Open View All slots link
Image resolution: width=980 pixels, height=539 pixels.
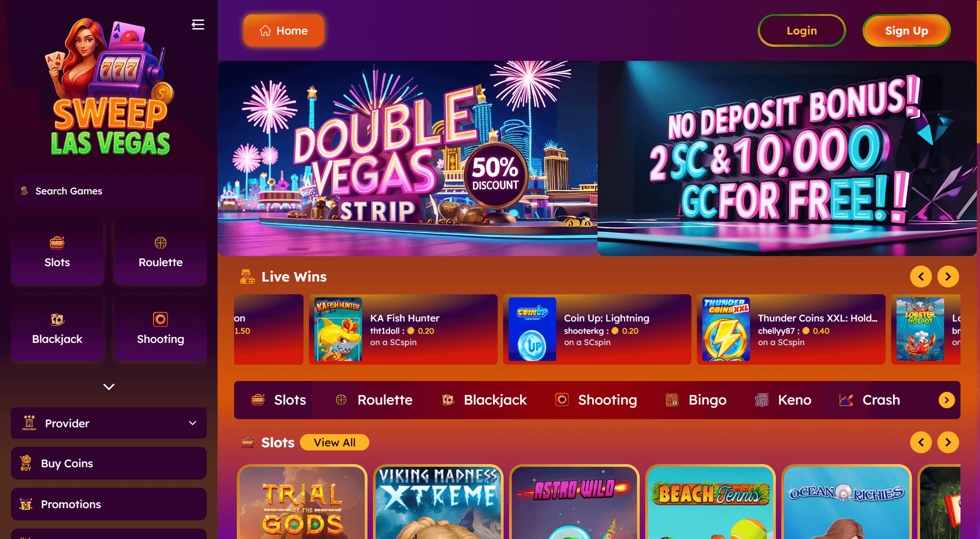pos(335,442)
